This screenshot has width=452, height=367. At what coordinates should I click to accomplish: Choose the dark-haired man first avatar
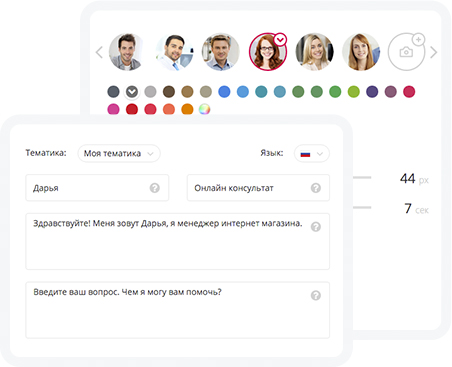point(127,52)
